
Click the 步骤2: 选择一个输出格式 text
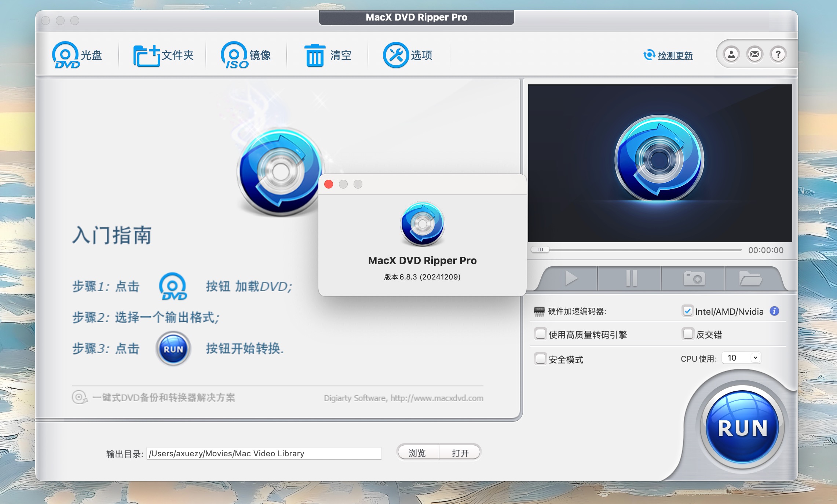[146, 317]
